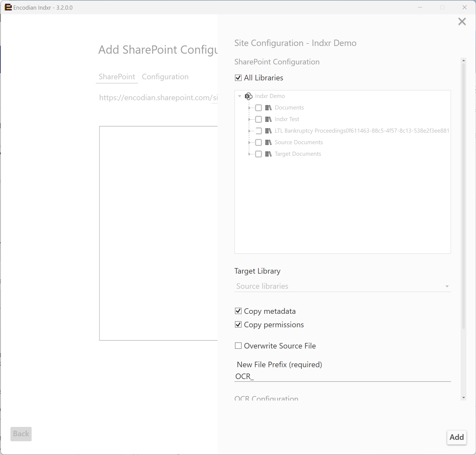Click the scrollbar up arrow

pos(464,60)
